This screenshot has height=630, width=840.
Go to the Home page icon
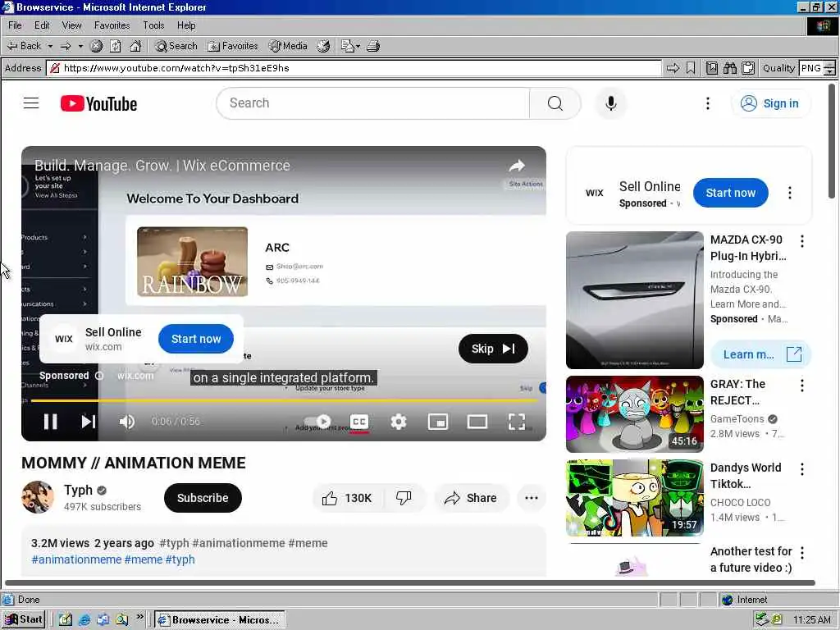coord(135,46)
